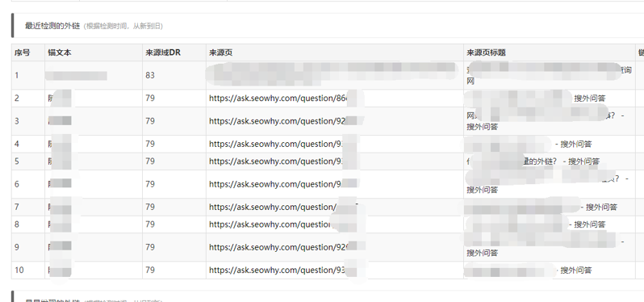
Task: Click the 来源页标题 column header
Action: pyautogui.click(x=486, y=52)
